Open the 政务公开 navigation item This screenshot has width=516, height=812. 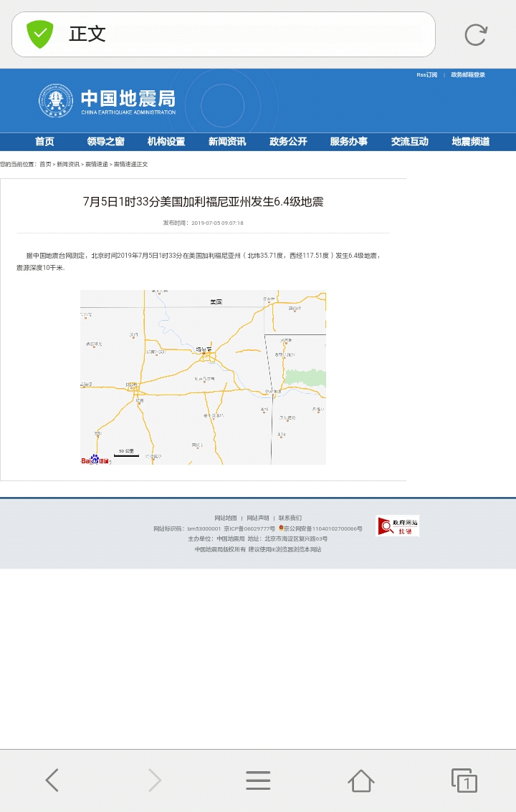click(x=288, y=141)
